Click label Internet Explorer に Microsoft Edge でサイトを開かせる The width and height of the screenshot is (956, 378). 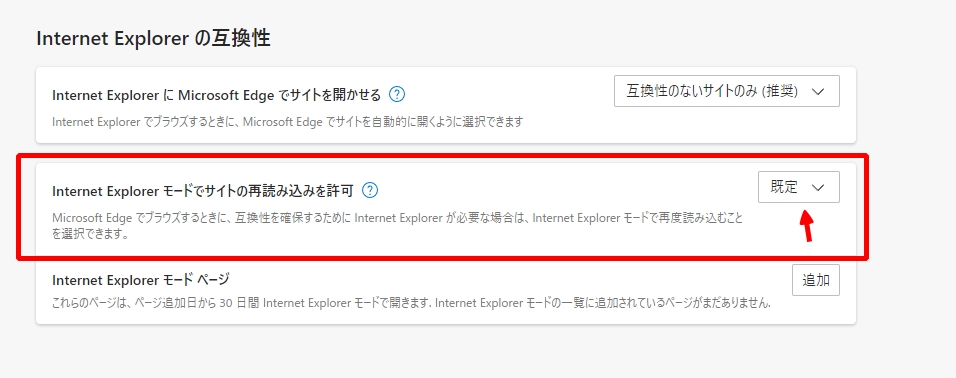click(x=216, y=94)
